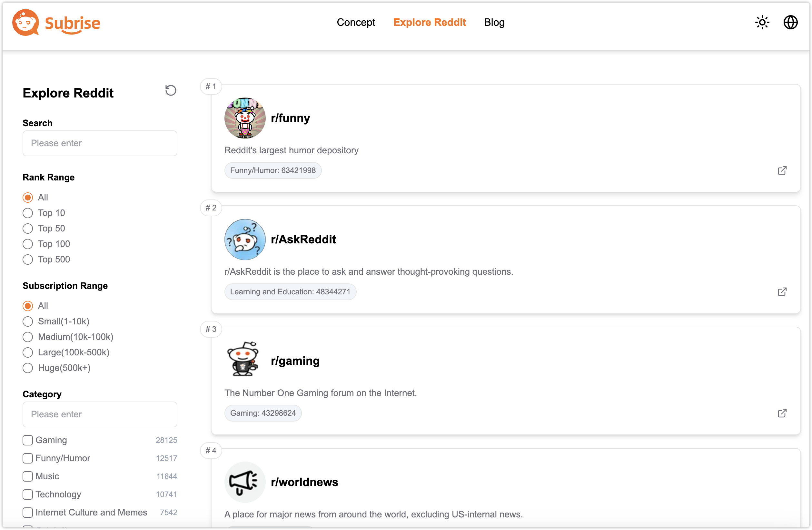Screen dimensions: 812x530
Task: Click "Reddit's largest humor depository" description
Action: tap(292, 150)
